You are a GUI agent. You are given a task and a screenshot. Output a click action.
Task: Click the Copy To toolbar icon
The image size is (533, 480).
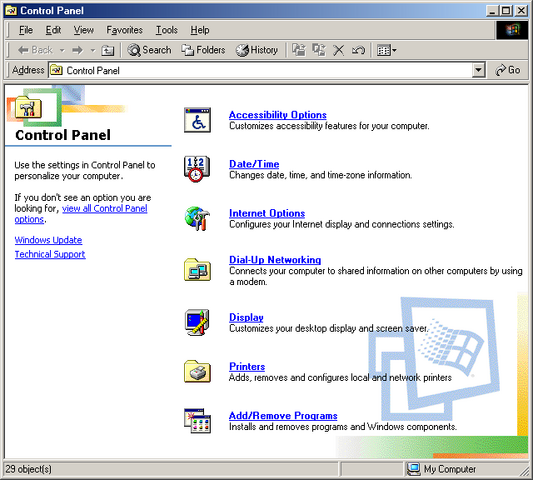319,50
